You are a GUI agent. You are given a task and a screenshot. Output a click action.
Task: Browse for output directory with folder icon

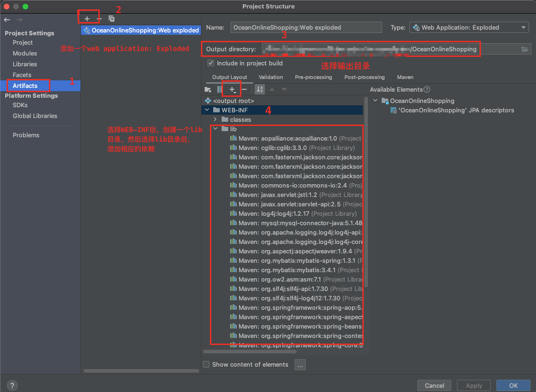[x=524, y=49]
